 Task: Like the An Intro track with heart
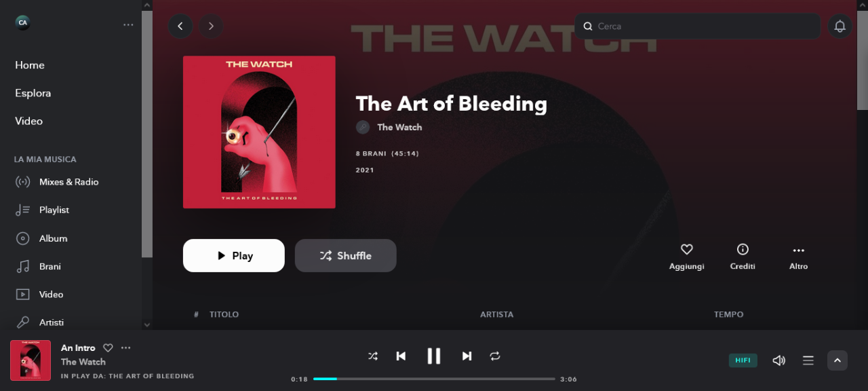coord(108,348)
